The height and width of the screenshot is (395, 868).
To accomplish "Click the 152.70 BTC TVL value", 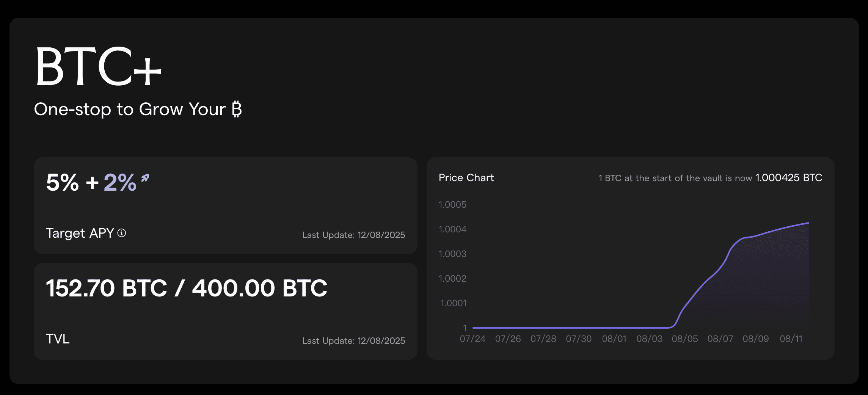I will [107, 288].
